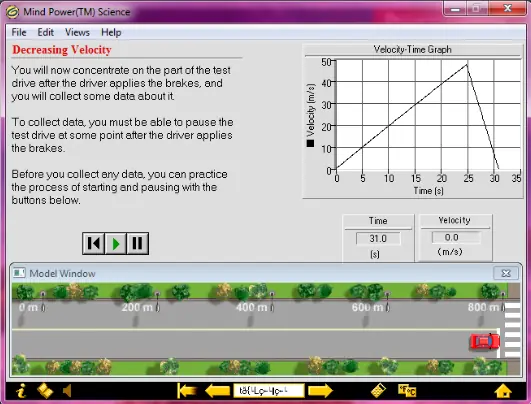Start the test drive with the green play button
The height and width of the screenshot is (404, 531).
tap(115, 243)
